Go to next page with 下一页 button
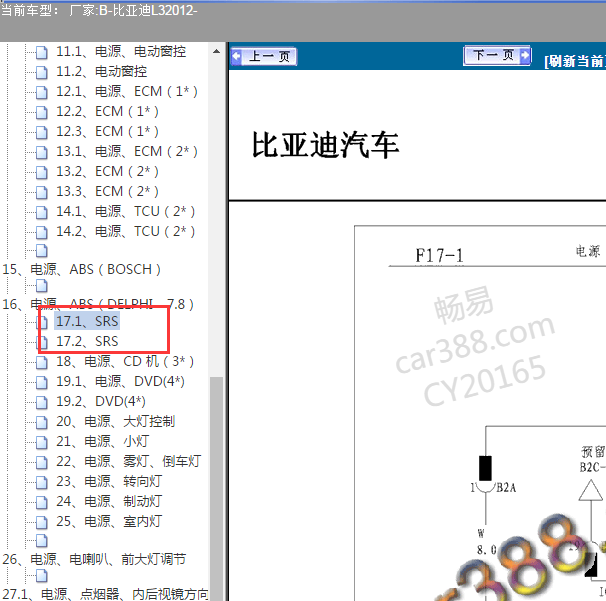606x601 pixels. 497,56
